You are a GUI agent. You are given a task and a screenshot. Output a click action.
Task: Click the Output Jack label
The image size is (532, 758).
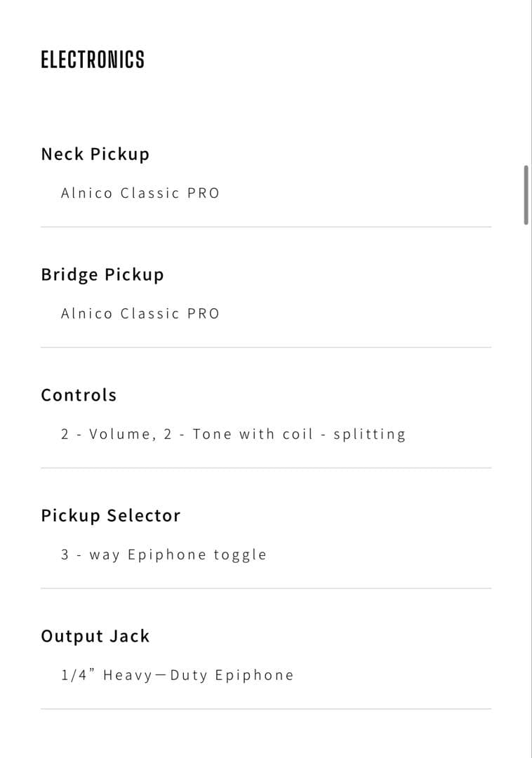point(95,637)
